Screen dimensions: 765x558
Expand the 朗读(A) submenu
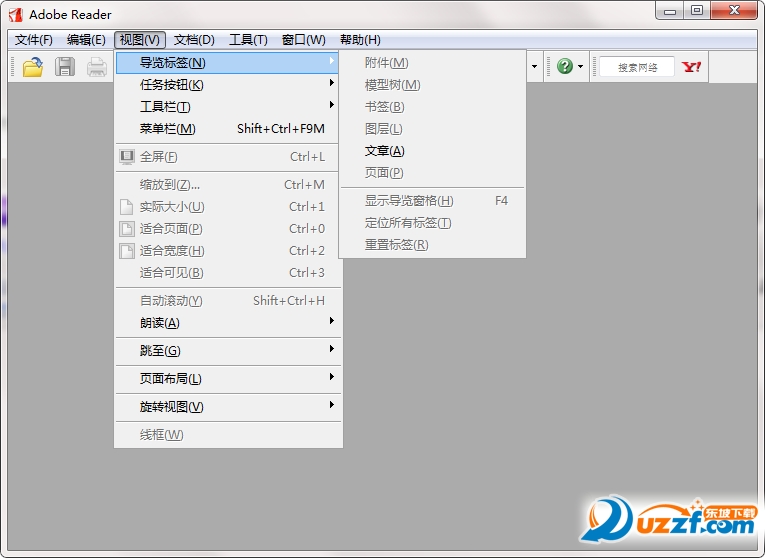point(228,323)
